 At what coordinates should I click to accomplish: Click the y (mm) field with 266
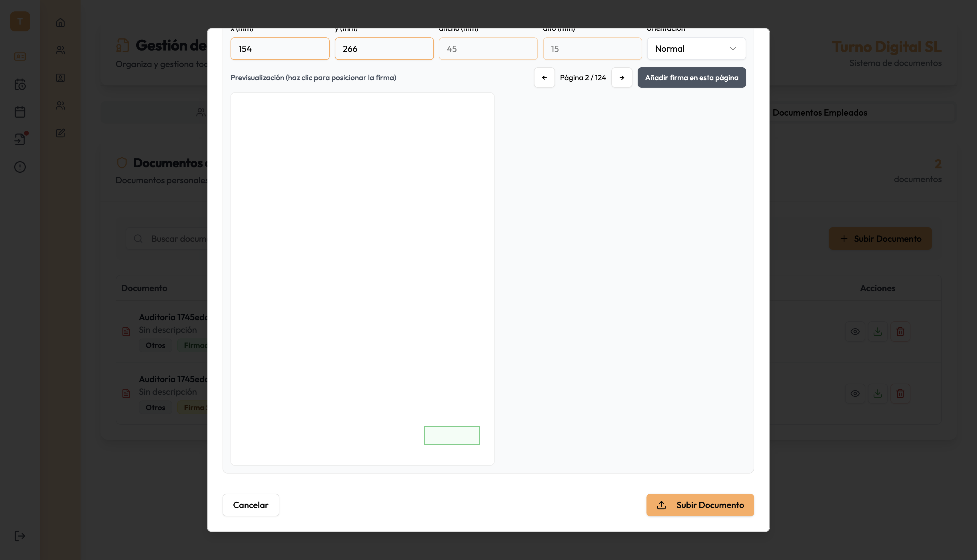click(x=384, y=49)
